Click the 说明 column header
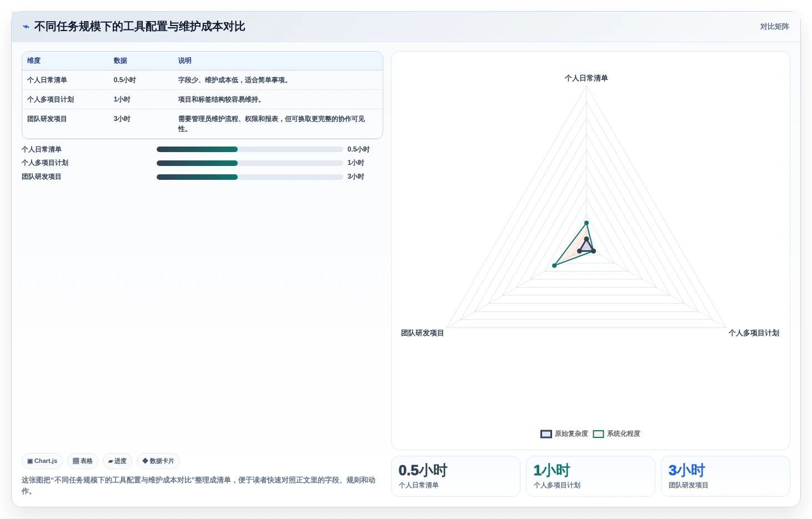The image size is (812, 519). tap(185, 61)
